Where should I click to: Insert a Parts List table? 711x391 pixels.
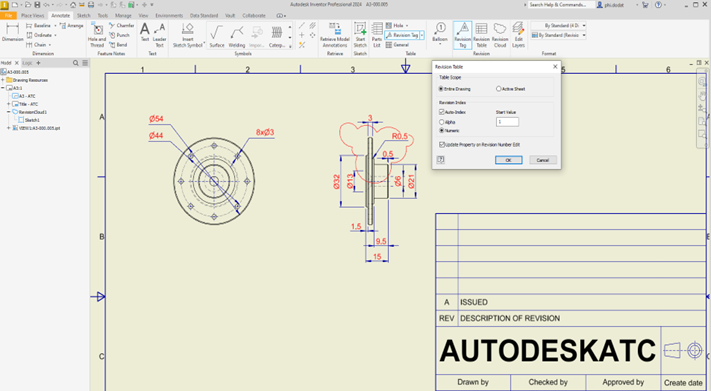(377, 35)
